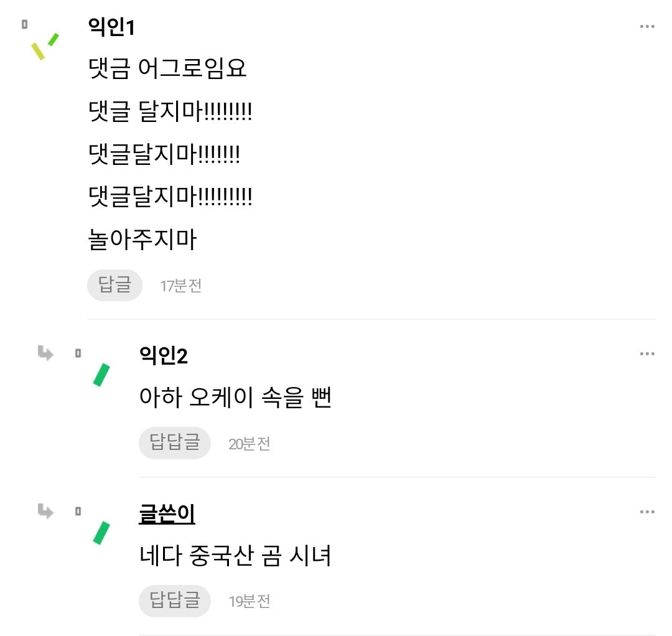The height and width of the screenshot is (636, 672).
Task: Click the small square marker icon next to 익인1
Action: click(24, 25)
